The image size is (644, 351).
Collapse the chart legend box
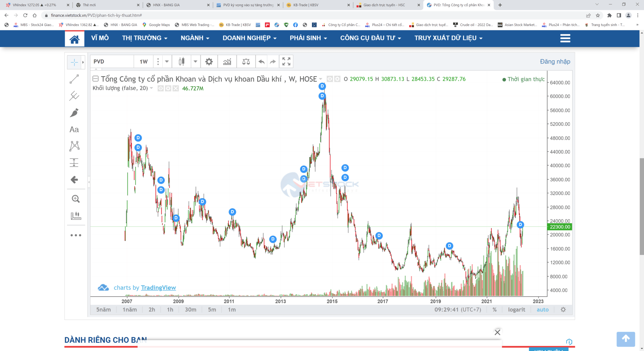click(x=96, y=79)
